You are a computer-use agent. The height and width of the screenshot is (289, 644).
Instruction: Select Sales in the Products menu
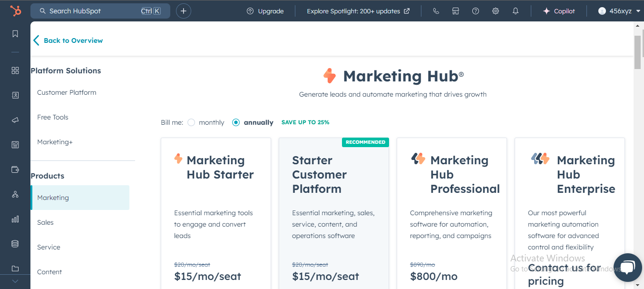click(46, 222)
